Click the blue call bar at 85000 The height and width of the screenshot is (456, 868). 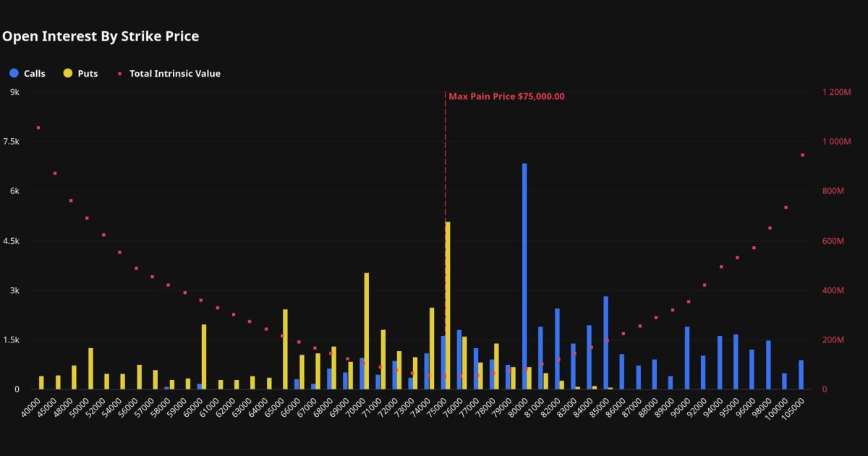point(605,343)
